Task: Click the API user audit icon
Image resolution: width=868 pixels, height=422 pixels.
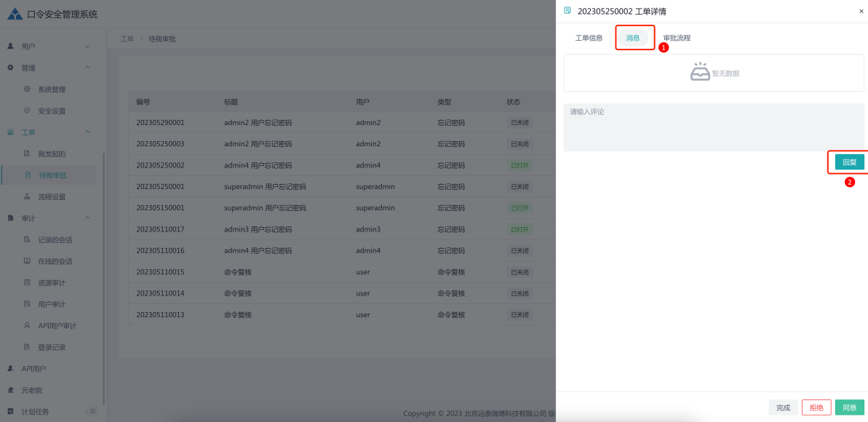Action: [x=27, y=325]
